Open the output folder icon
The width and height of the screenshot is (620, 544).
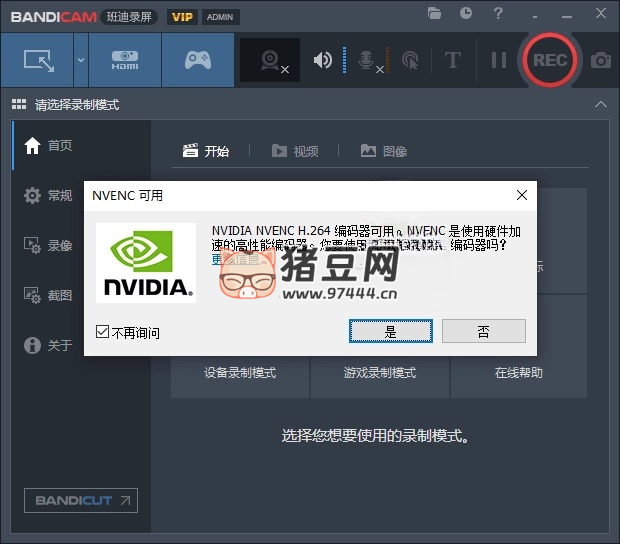(x=434, y=14)
